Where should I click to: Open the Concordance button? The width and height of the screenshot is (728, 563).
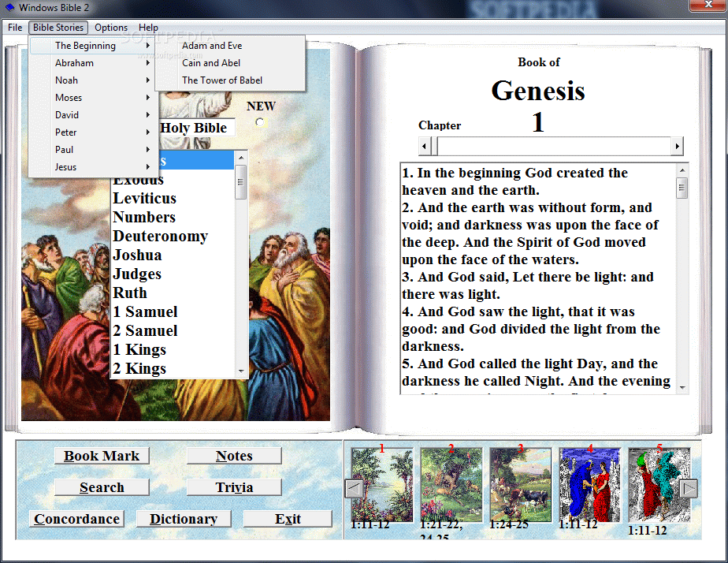(x=76, y=519)
